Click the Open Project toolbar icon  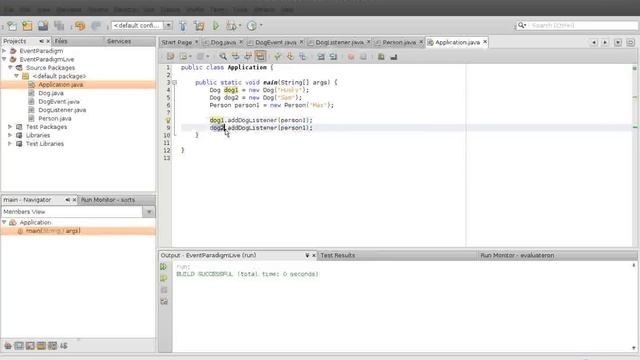point(43,26)
